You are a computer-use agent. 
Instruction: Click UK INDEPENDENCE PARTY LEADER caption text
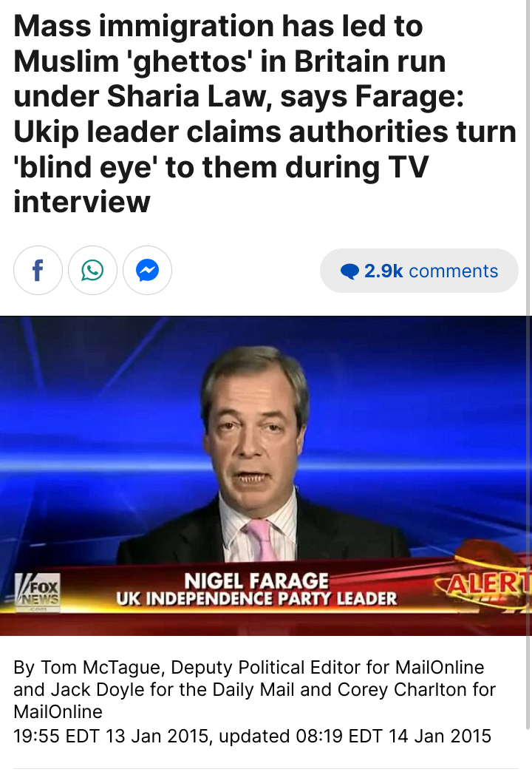256,599
